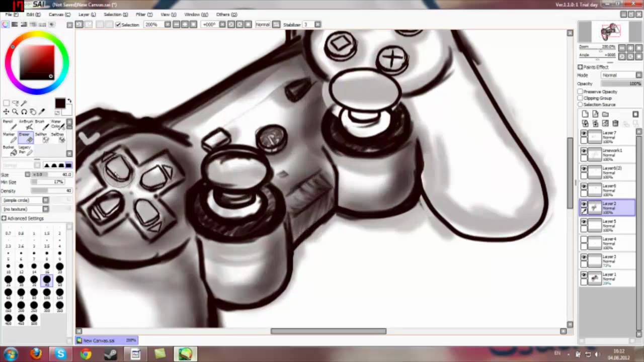Switch to the Water Color tool
This screenshot has width=644, height=362.
[58, 125]
